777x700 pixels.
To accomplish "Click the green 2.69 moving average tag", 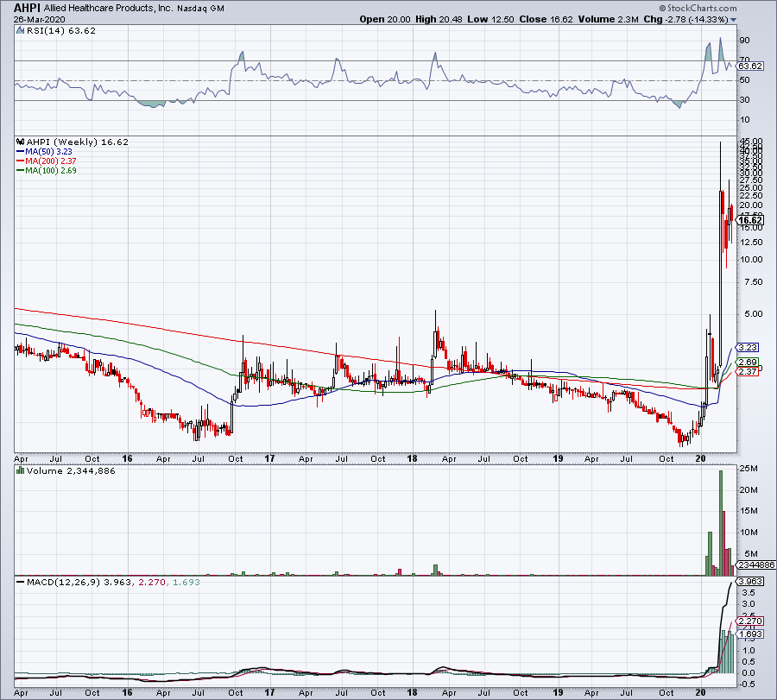I will tap(748, 363).
